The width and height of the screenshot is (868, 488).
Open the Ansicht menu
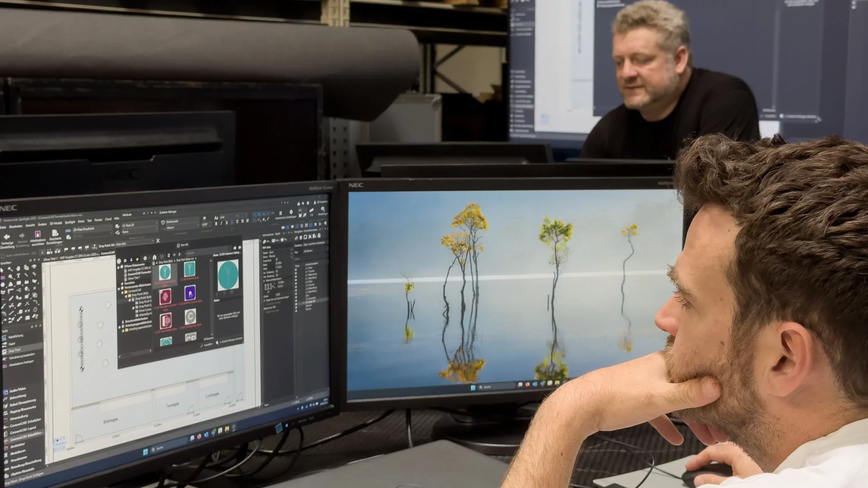coord(30,225)
